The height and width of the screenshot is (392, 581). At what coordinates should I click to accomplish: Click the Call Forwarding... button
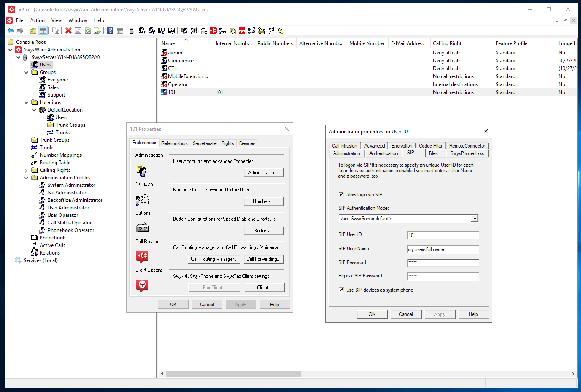(x=263, y=259)
